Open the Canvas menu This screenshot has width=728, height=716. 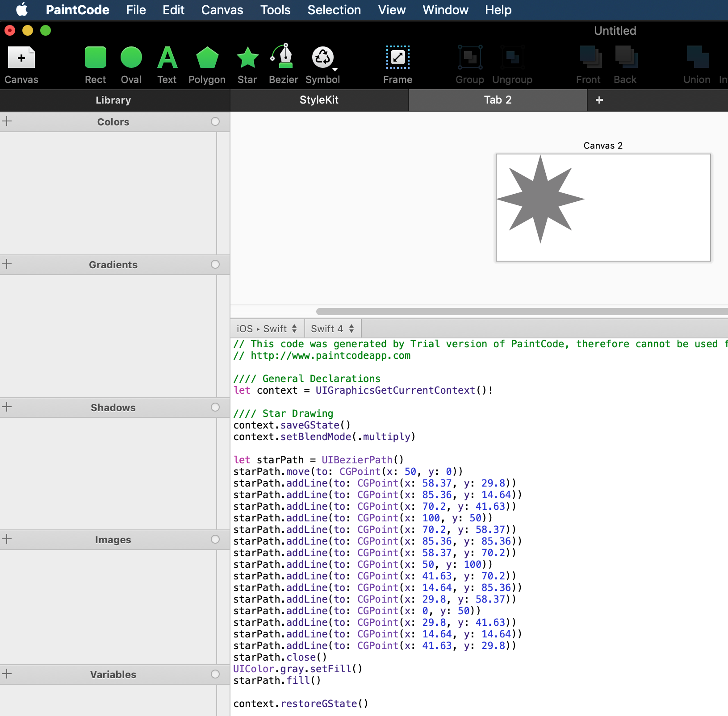click(222, 10)
